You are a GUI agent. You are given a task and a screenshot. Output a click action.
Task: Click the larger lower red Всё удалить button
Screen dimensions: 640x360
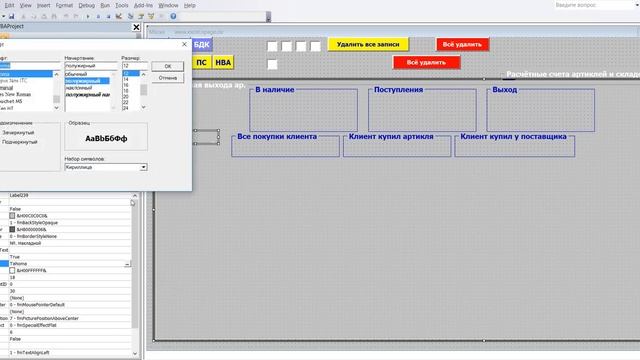(x=427, y=62)
